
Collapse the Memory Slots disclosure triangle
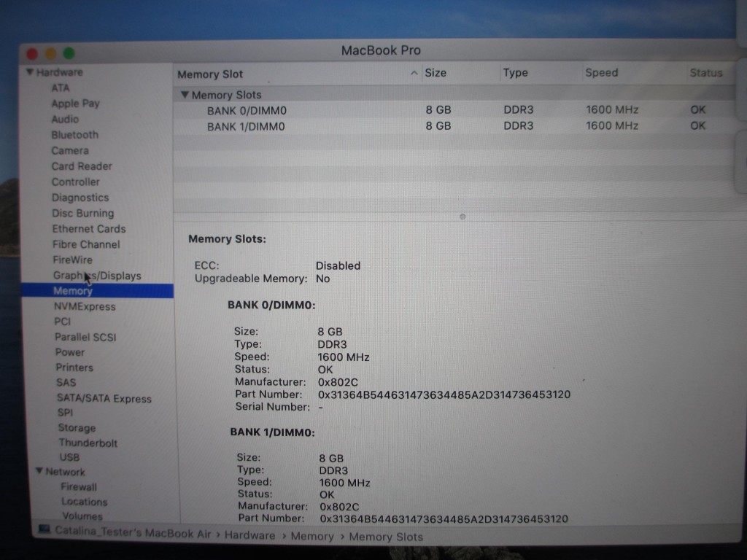[x=185, y=95]
